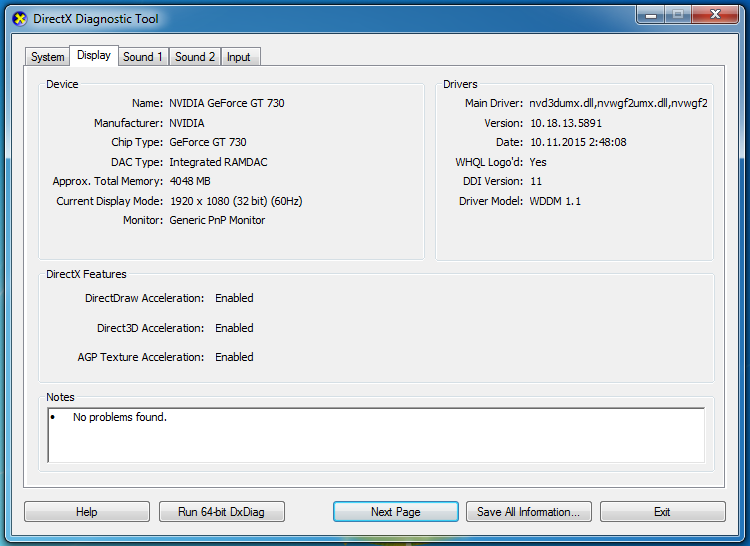Click display mode '1920 x 1080 (32 bit) (60Hz)'
This screenshot has width=750, height=546.
236,201
